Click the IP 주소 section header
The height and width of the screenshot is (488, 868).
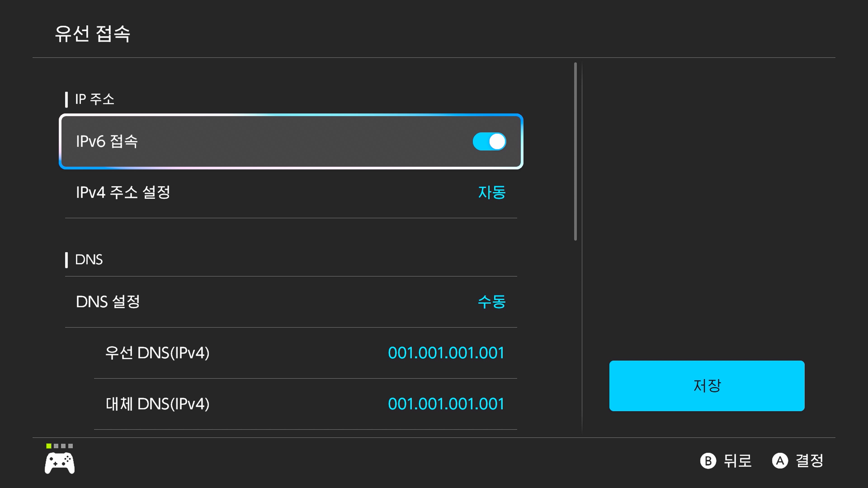pos(94,99)
